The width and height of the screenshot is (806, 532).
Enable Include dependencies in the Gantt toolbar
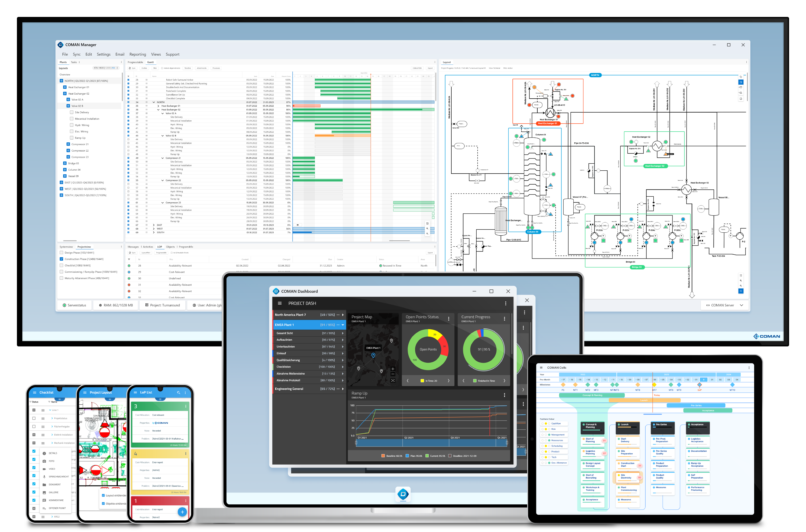[162, 69]
